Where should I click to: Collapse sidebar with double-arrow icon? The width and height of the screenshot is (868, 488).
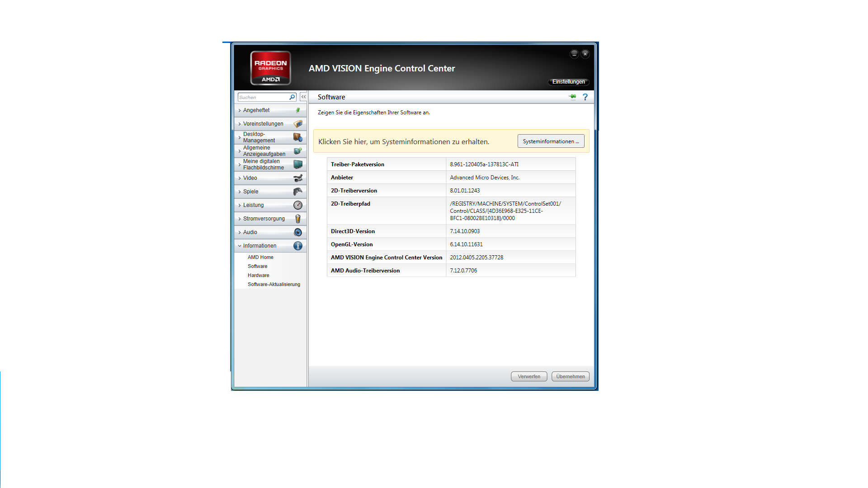pyautogui.click(x=303, y=97)
